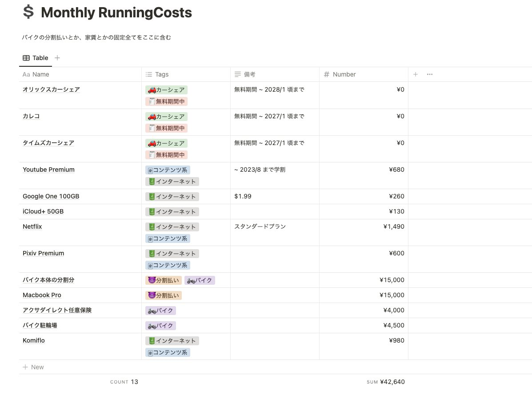Click the ¥15,000 cell for バイク本体の分割分

click(x=392, y=280)
